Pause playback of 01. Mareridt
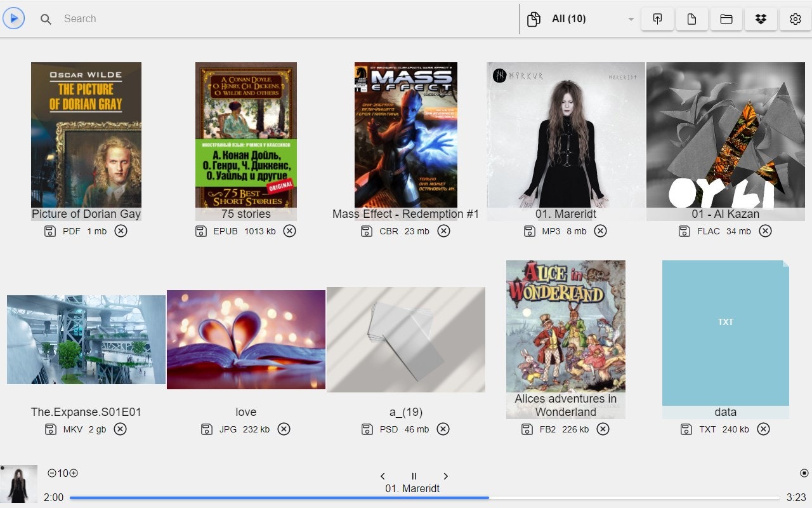Viewport: 812px width, 508px height. coord(414,476)
